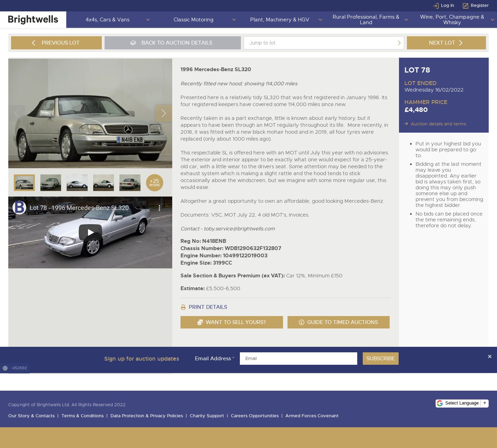Open Guide to Timed Auctions

(339, 322)
